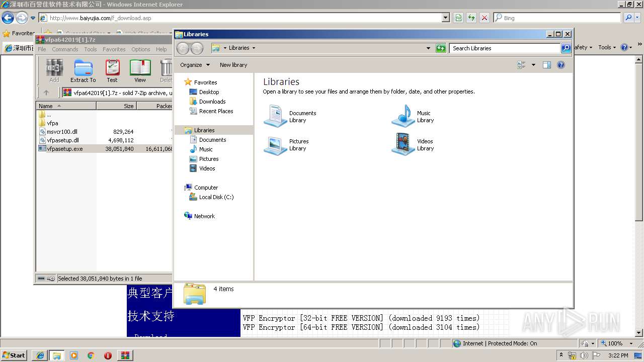Image resolution: width=644 pixels, height=362 pixels.
Task: Expand the Explorer address history dropdown
Action: [428, 48]
